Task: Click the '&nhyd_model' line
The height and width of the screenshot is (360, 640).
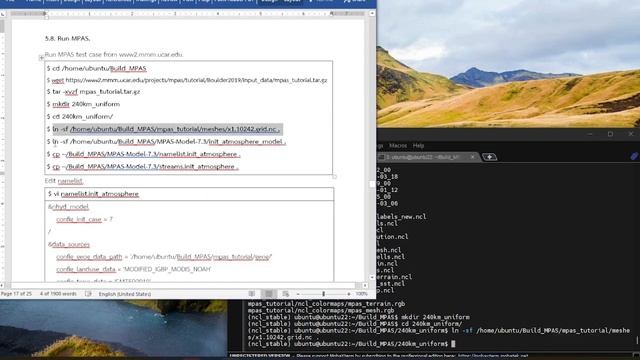Action: point(68,207)
